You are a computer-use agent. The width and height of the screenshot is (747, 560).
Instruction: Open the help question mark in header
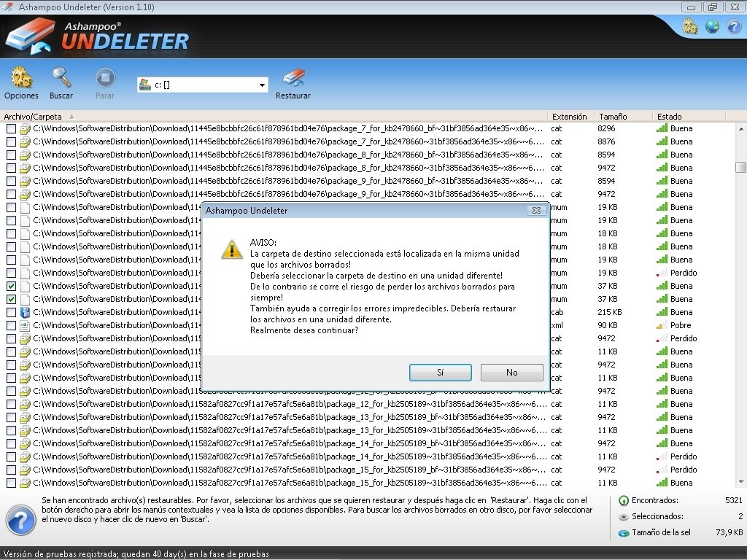734,26
